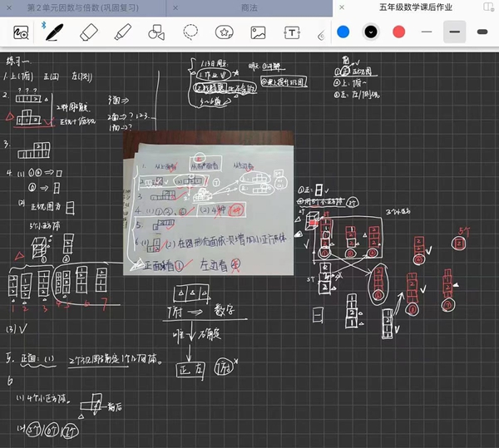This screenshot has width=499, height=448.
Task: Choose the blue pen color
Action: tap(343, 32)
